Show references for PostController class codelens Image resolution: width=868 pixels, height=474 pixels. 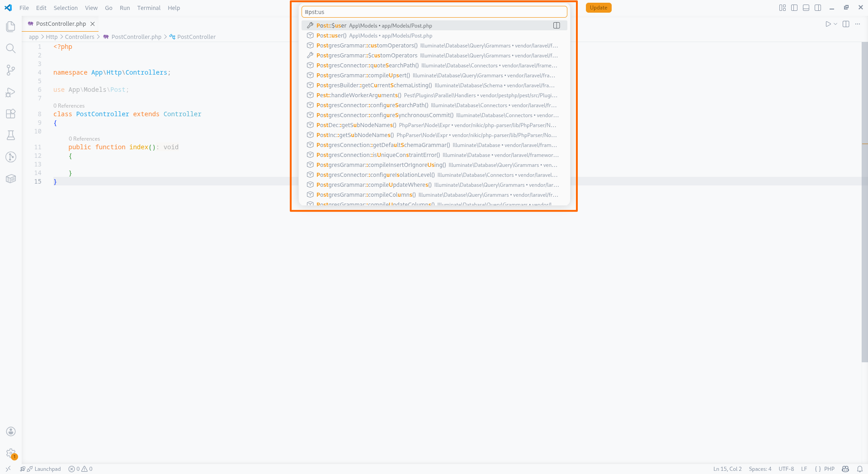click(69, 106)
